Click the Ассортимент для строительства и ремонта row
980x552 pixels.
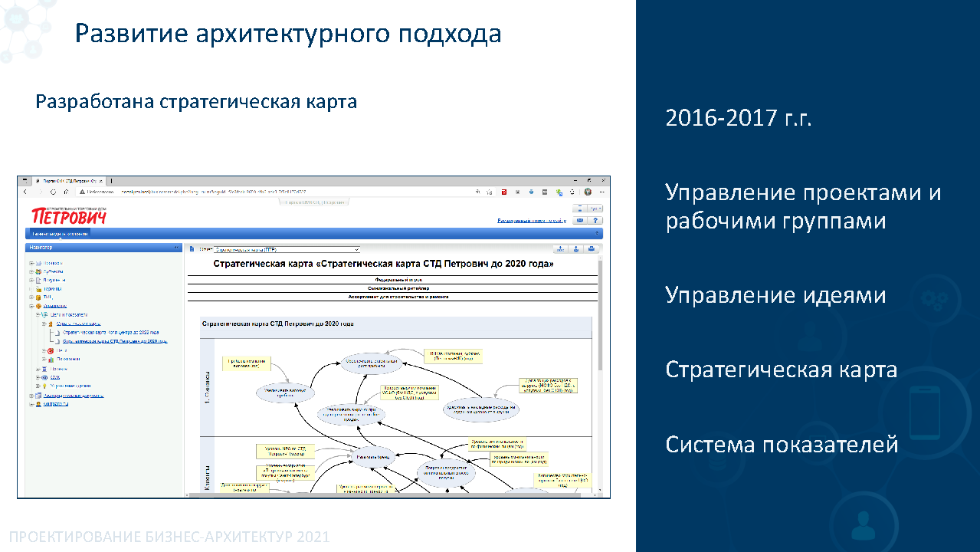392,295
